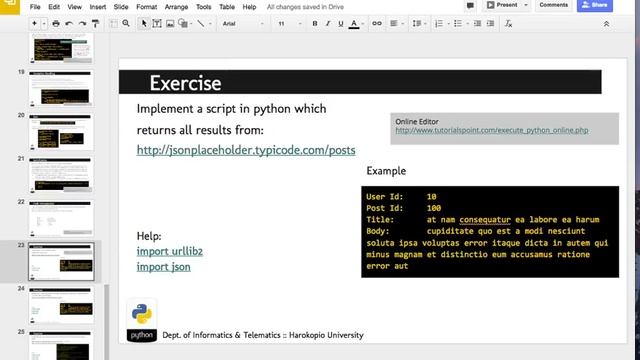
Task: Expand the bulleted list options arrow
Action: click(467, 24)
